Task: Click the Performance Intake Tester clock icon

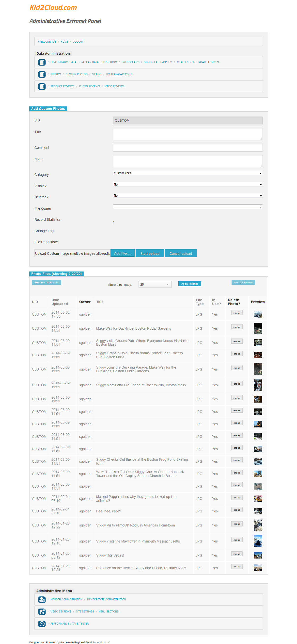Action: (42, 624)
